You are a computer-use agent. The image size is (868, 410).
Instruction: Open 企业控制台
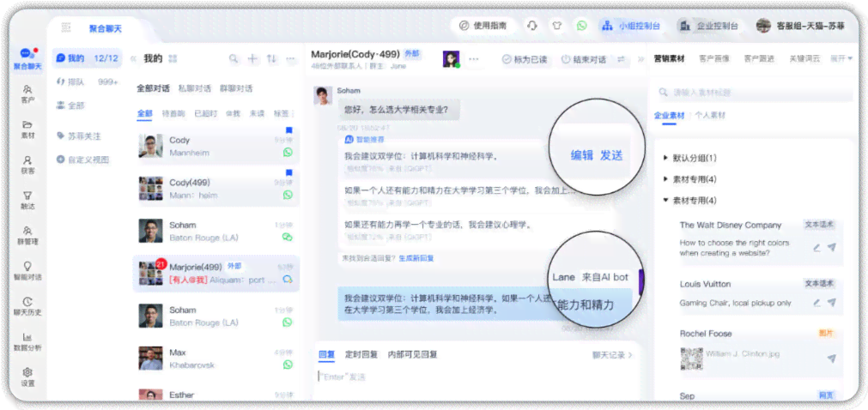click(710, 26)
